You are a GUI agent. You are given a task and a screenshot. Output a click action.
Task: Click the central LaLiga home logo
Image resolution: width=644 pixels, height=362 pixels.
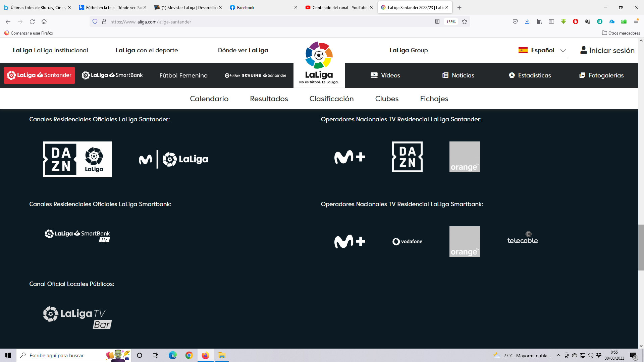pos(319,63)
